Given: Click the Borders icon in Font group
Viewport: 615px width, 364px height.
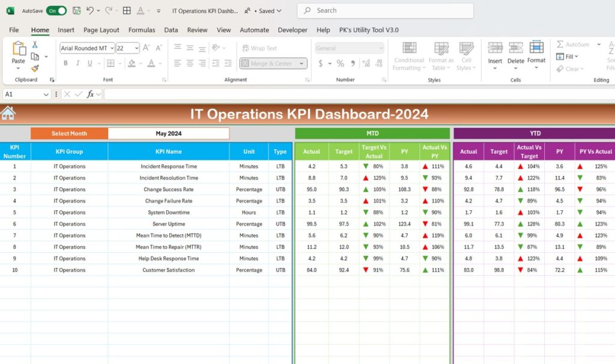Looking at the screenshot, I should pos(111,63).
